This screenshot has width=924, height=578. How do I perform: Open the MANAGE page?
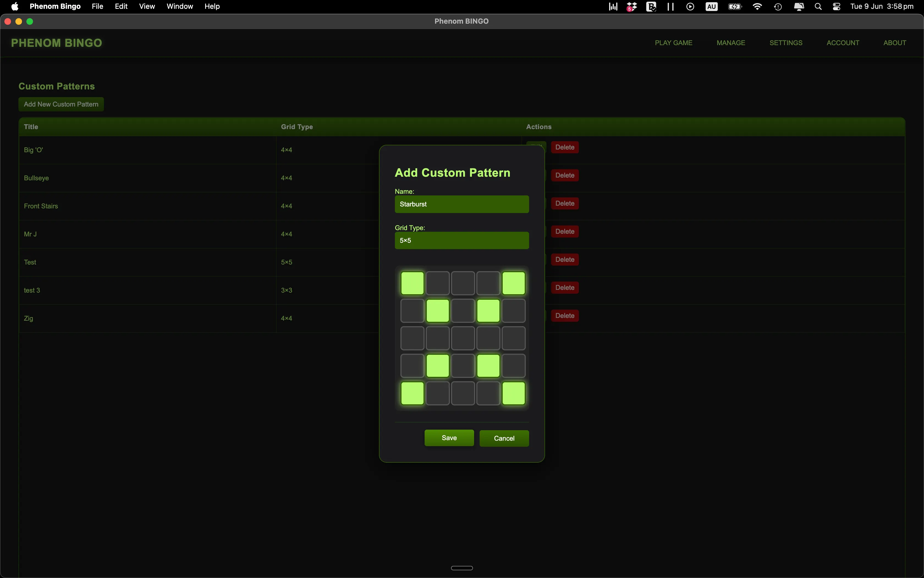731,43
